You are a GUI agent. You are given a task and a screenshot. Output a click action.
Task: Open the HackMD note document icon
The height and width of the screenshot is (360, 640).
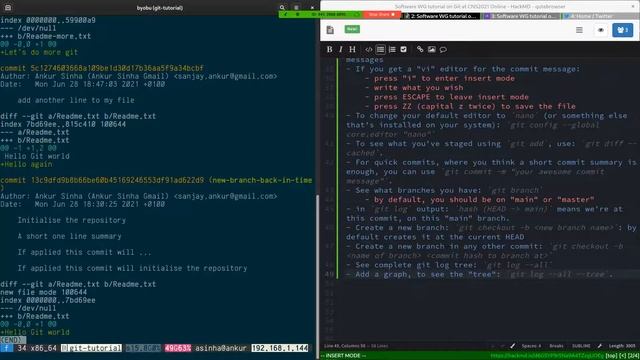click(330, 30)
